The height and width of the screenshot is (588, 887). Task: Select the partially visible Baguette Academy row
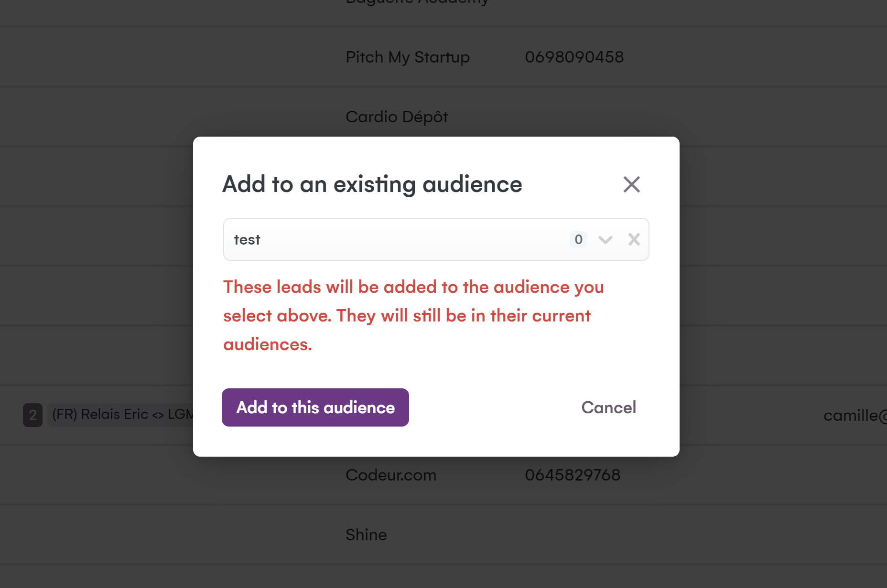click(417, 3)
